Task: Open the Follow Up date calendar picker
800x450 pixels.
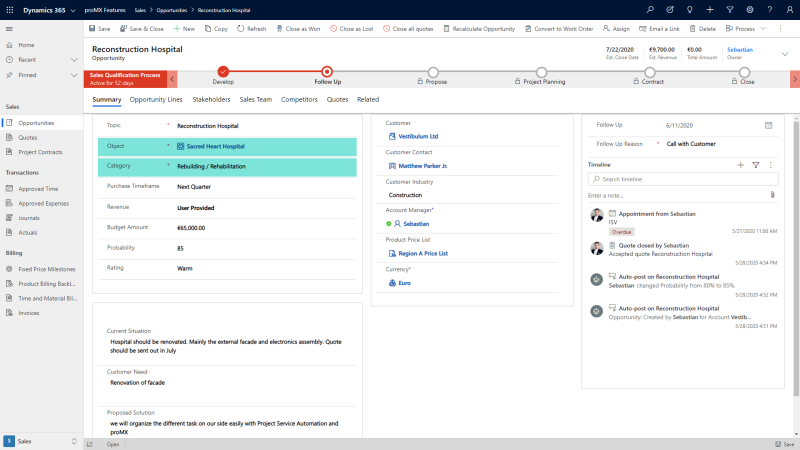Action: [768, 125]
